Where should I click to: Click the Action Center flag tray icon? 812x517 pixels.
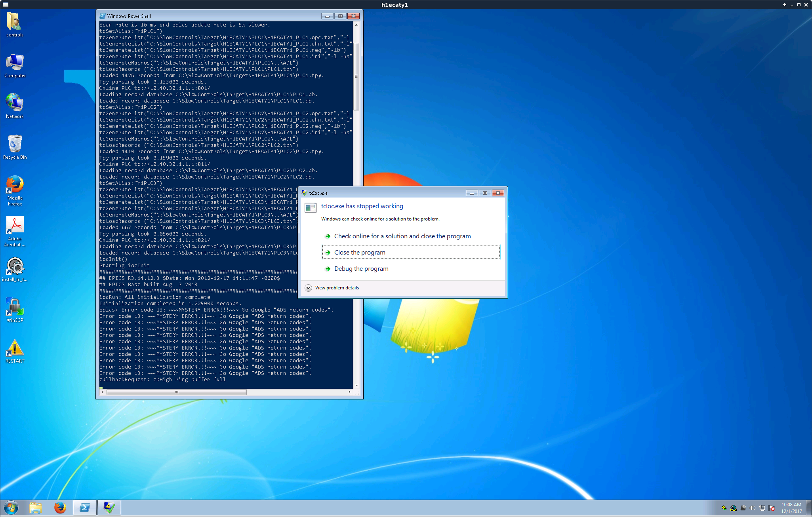click(x=772, y=508)
